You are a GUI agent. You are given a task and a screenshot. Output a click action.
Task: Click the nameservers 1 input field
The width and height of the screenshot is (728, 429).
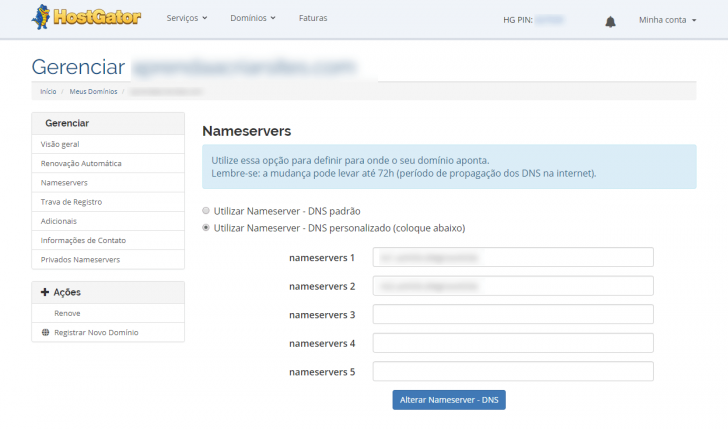513,257
